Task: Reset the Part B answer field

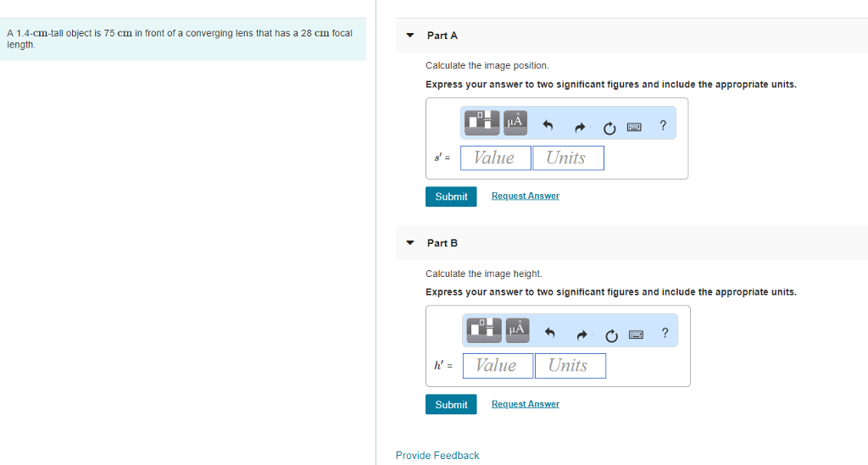Action: click(x=610, y=335)
